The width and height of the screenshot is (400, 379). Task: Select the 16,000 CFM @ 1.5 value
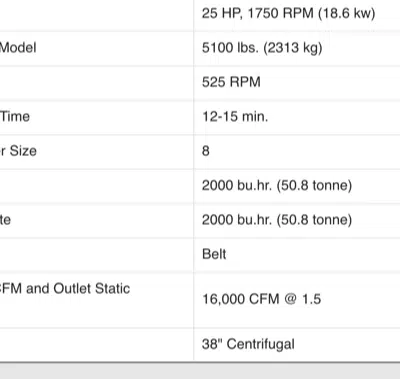click(x=262, y=299)
